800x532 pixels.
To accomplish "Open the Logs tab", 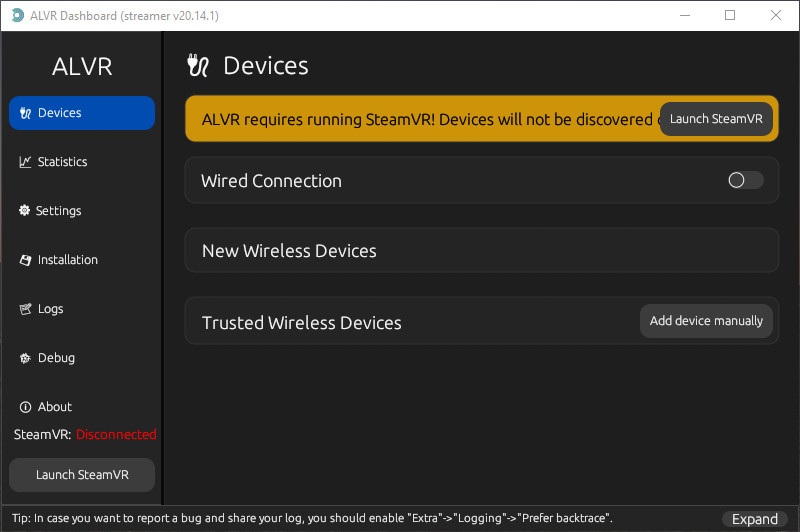I will click(41, 309).
